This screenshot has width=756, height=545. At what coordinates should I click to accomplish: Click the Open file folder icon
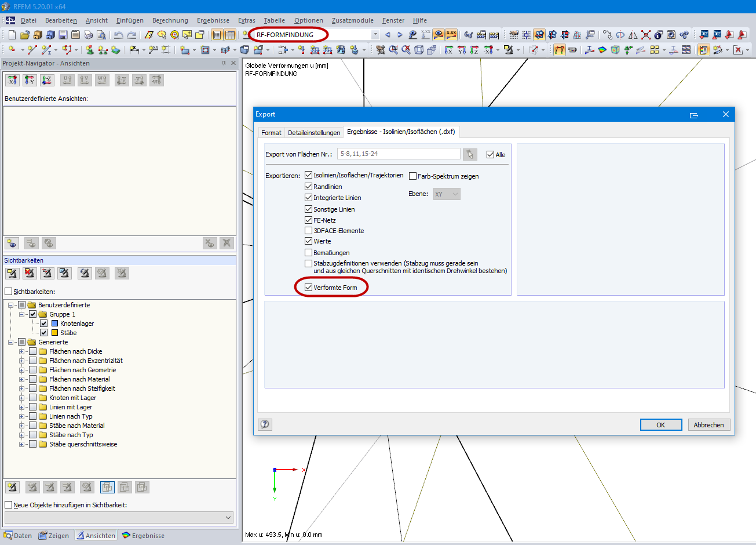click(x=25, y=35)
